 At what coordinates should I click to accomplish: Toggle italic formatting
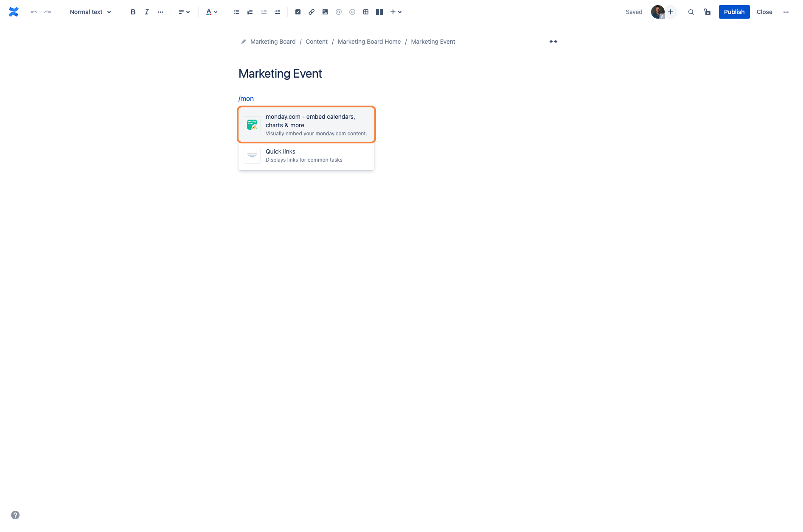tap(146, 12)
